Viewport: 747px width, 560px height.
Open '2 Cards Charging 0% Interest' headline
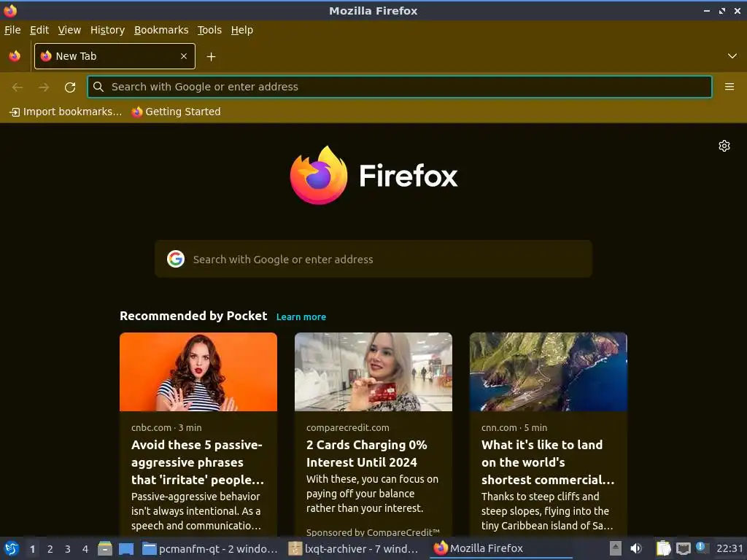point(367,454)
